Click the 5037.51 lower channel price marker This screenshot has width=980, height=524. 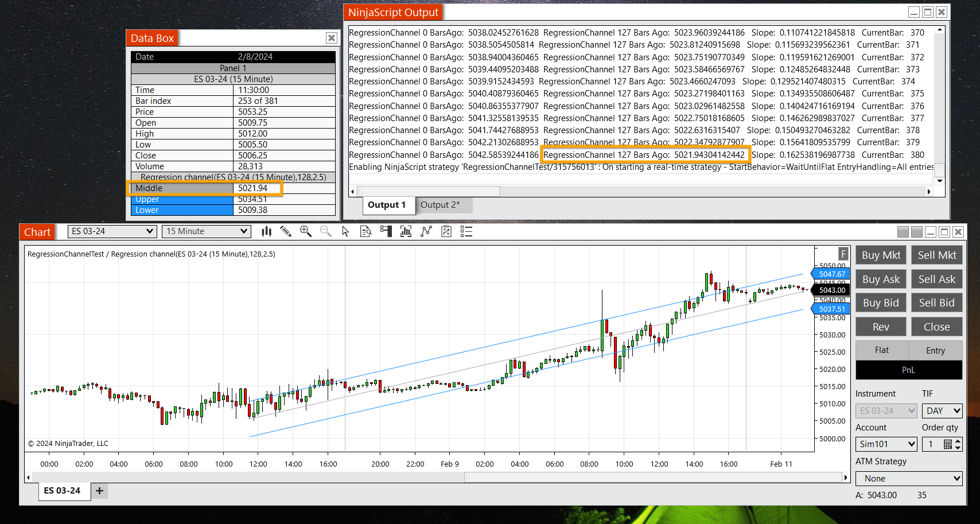point(831,309)
